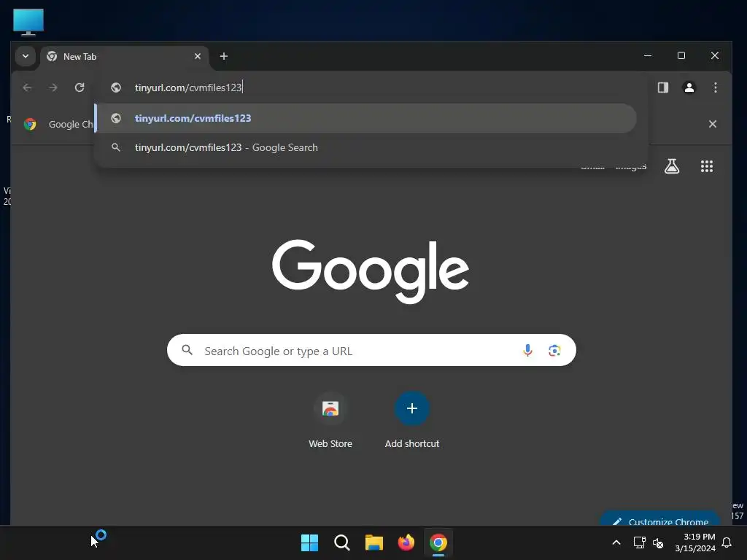
Task: Close the Chrome window
Action: click(x=715, y=55)
